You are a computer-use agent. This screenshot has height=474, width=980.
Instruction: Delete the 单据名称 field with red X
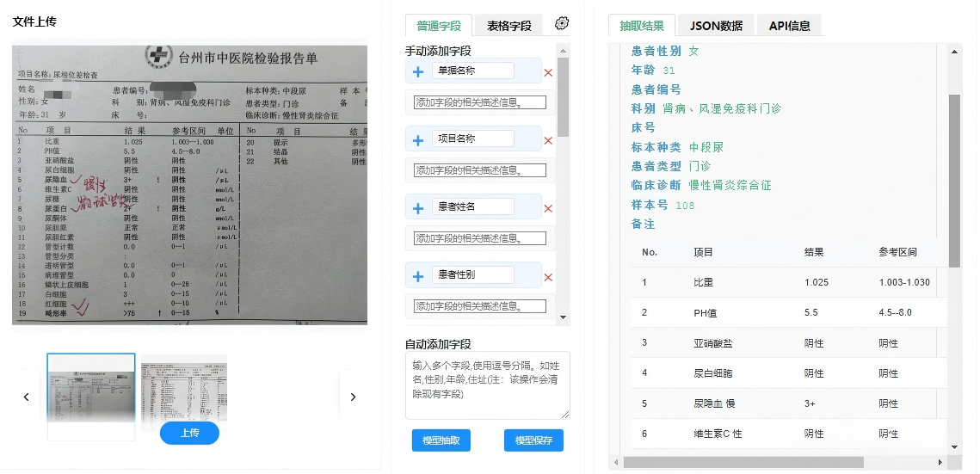tap(548, 72)
